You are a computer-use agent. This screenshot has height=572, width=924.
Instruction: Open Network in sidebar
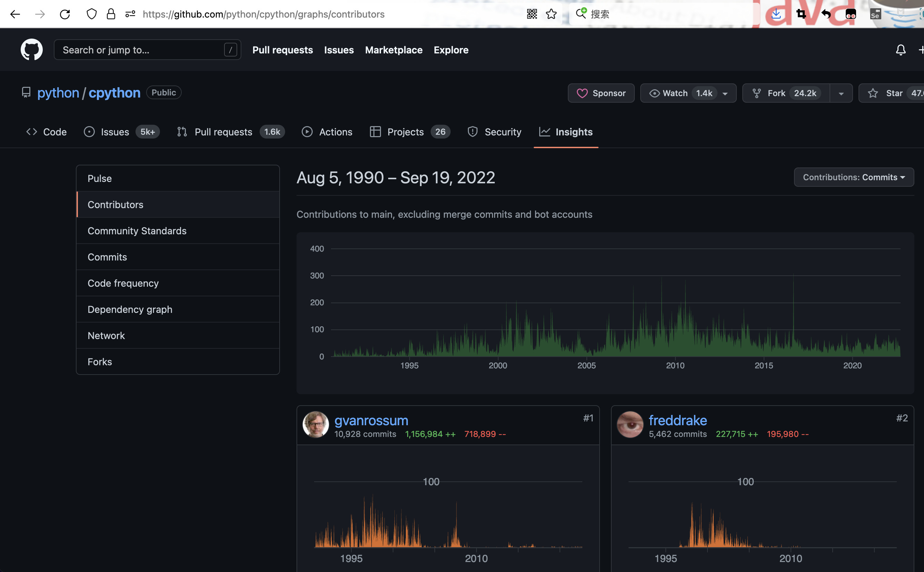click(178, 335)
